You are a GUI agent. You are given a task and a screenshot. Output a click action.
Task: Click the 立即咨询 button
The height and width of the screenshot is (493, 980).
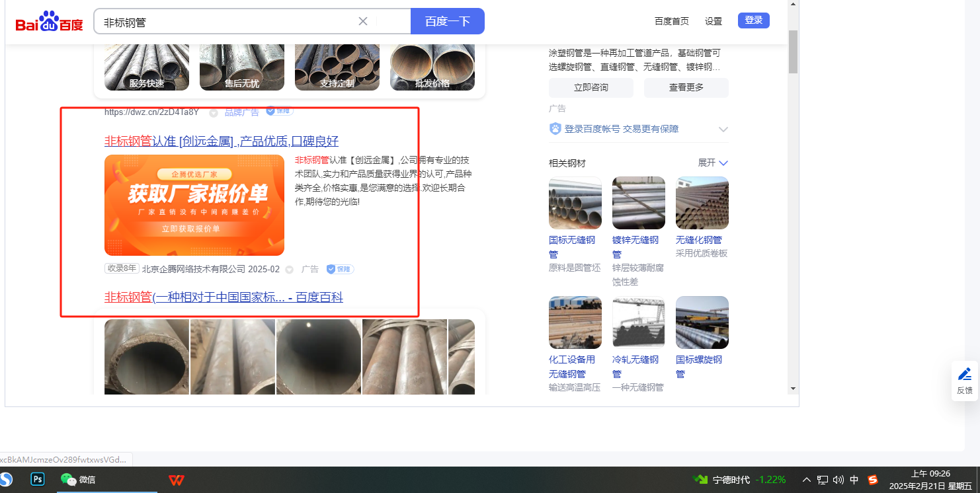click(591, 87)
